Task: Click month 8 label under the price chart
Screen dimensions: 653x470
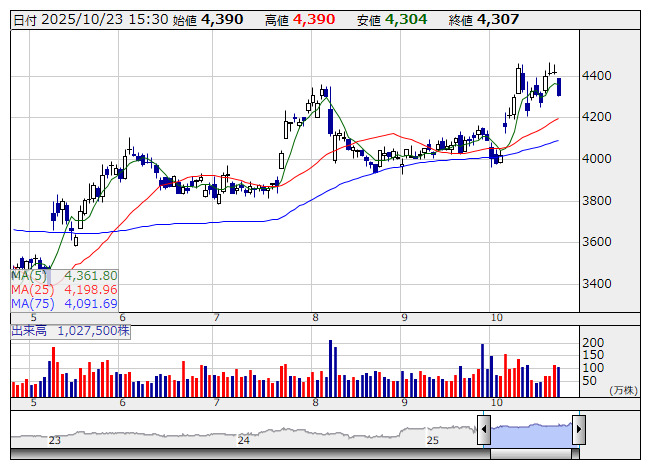Action: 315,318
